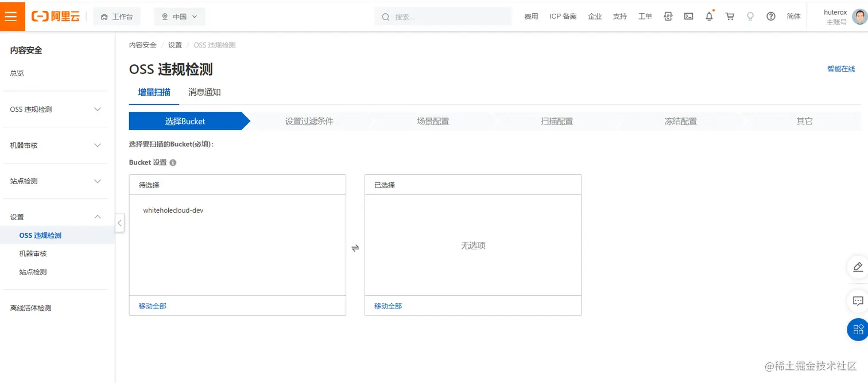Switch to the 消息通知 tab
Screen dimensions: 868x383
point(204,92)
